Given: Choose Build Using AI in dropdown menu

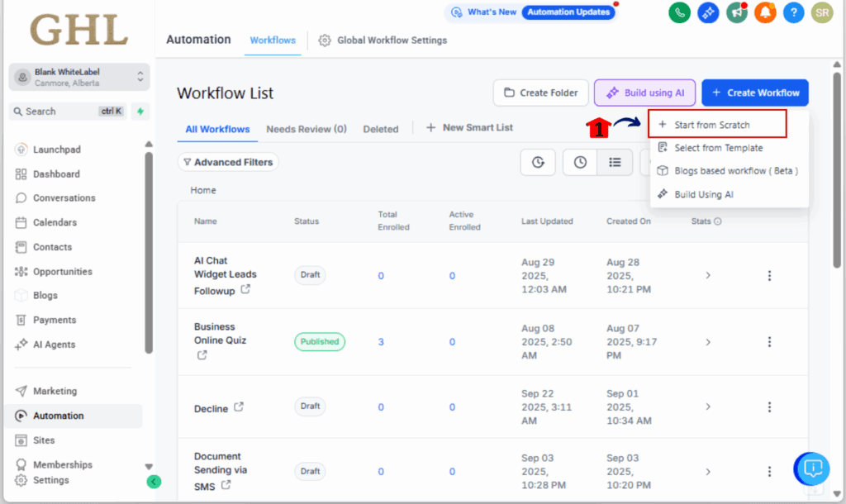Looking at the screenshot, I should click(x=704, y=194).
